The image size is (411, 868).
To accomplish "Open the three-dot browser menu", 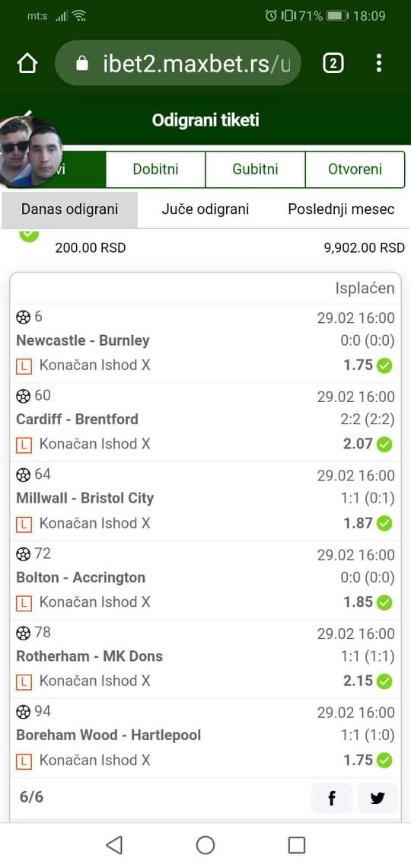I will coord(379,63).
